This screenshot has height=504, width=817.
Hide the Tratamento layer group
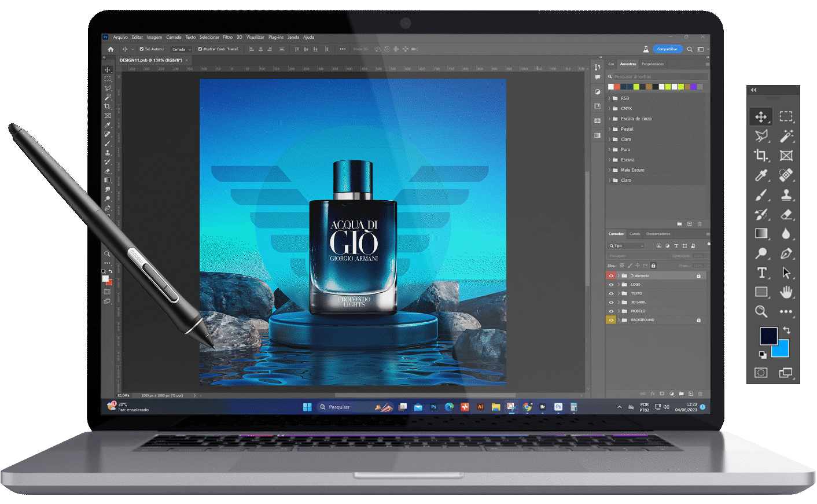coord(611,276)
